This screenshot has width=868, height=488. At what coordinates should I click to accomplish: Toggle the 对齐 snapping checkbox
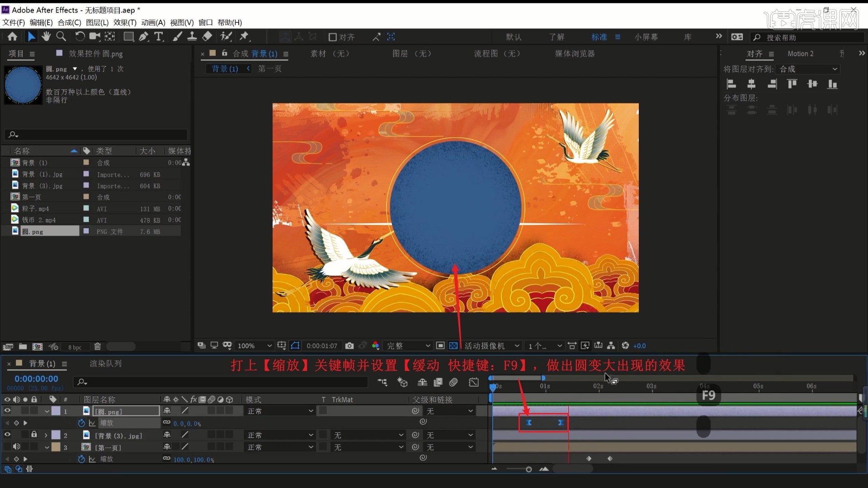tap(332, 37)
